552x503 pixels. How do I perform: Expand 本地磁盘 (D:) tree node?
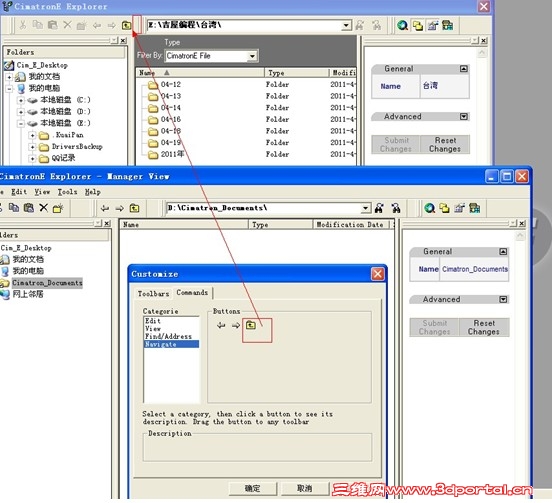21,112
